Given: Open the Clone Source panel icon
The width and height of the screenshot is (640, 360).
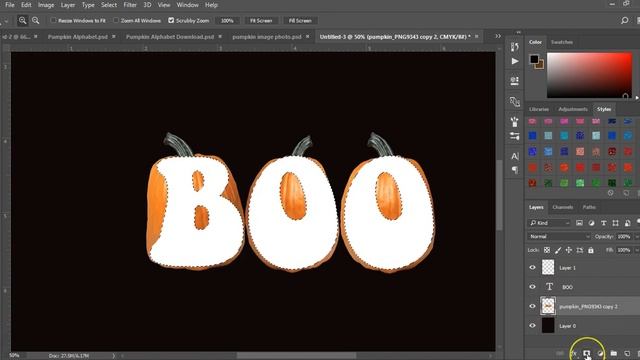Looking at the screenshot, I should pos(515,101).
